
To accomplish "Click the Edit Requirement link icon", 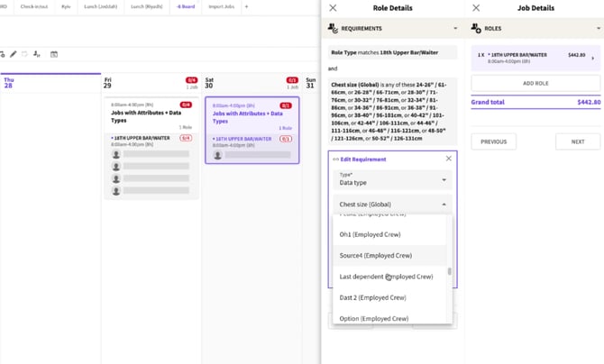I will [335, 159].
